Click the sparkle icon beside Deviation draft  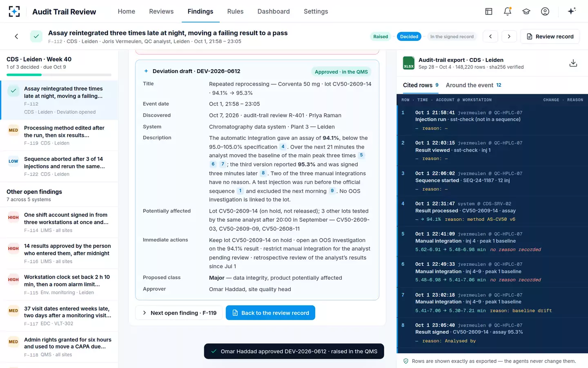146,71
